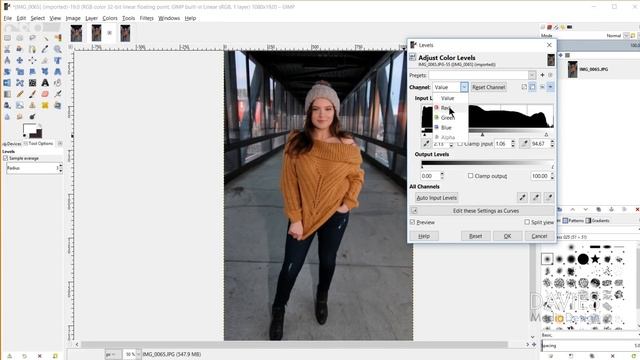The image size is (640, 360).
Task: Pick gray point for all channels
Action: click(x=536, y=198)
